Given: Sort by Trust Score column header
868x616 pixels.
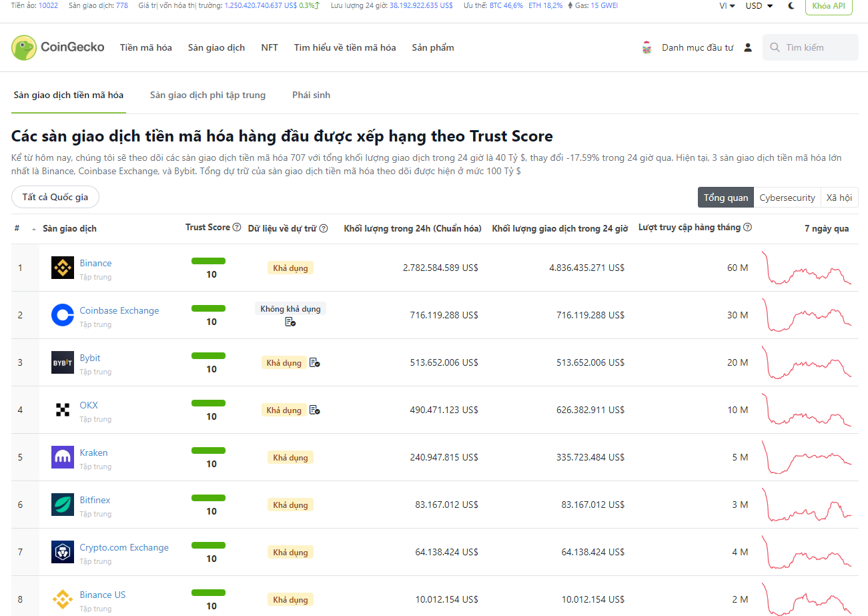Looking at the screenshot, I should coord(207,228).
